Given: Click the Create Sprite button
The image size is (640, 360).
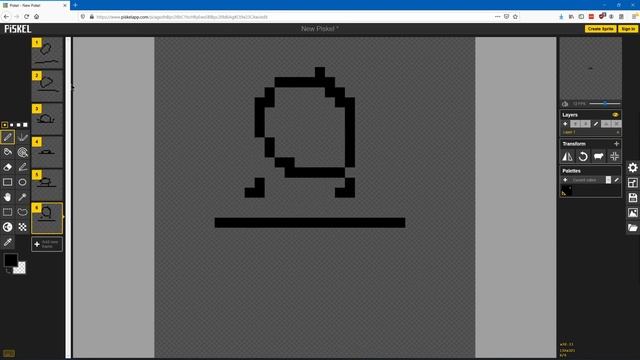Looking at the screenshot, I should [600, 29].
